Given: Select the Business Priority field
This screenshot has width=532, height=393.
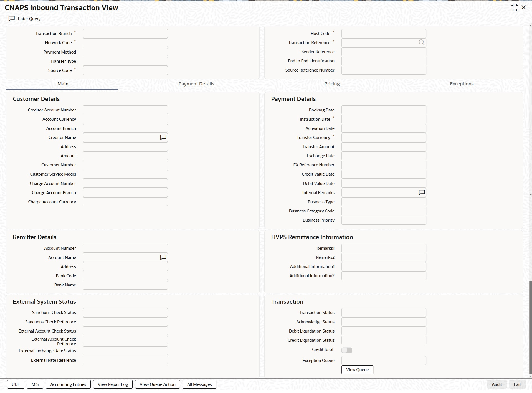Looking at the screenshot, I should pyautogui.click(x=384, y=220).
